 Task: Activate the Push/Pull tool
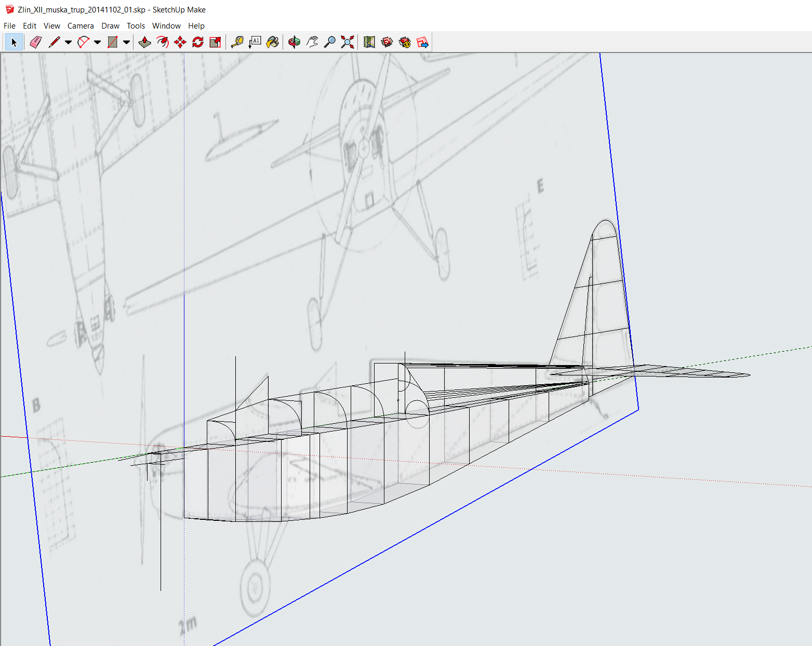[145, 42]
